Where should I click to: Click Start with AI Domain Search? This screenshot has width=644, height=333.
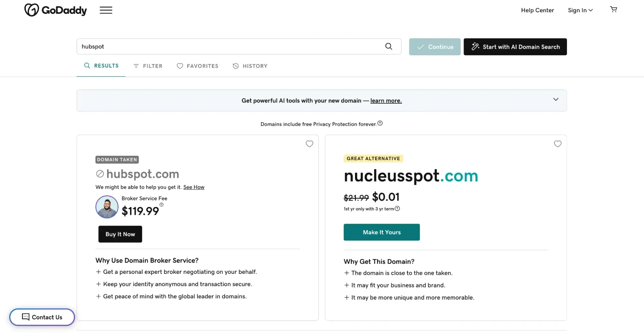click(515, 47)
